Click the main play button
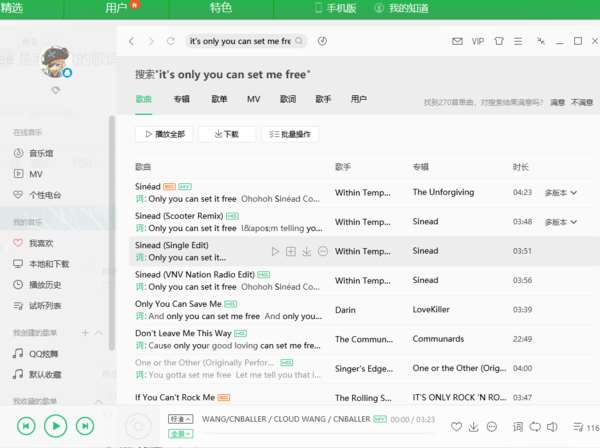The width and height of the screenshot is (600, 448). click(55, 426)
